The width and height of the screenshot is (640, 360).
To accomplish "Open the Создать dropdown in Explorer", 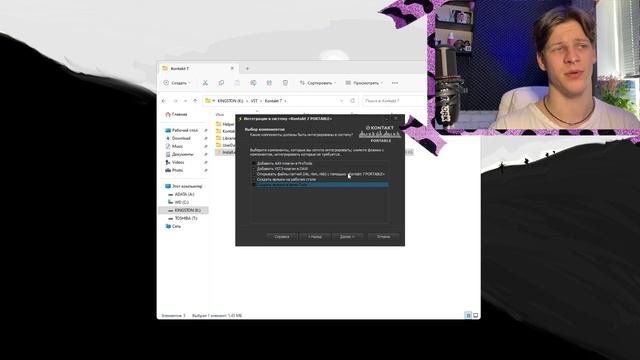I will 177,83.
